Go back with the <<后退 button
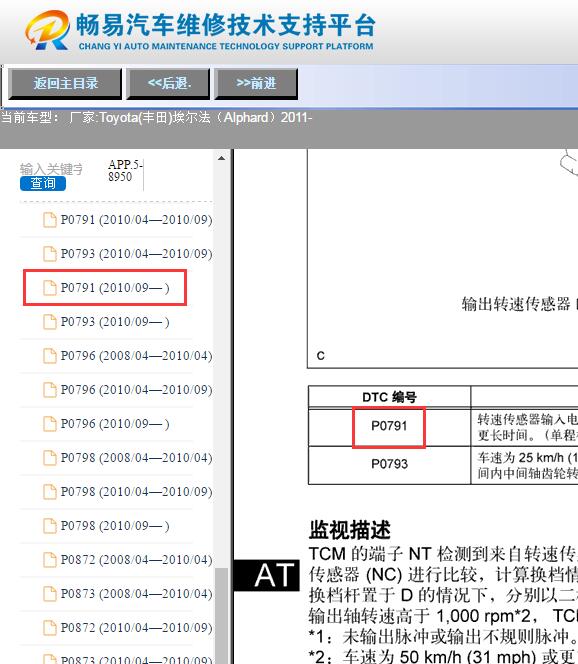This screenshot has width=578, height=664. (169, 83)
